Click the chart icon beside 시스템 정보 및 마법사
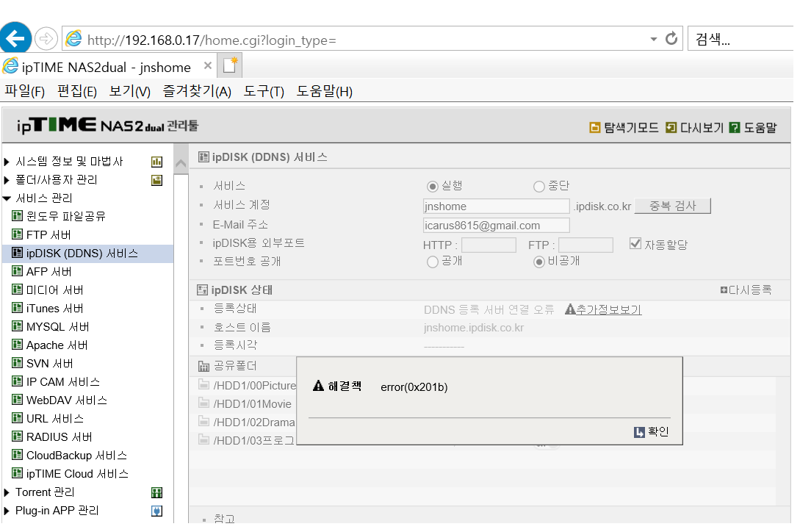Screen dimensions: 800x532 (156, 162)
